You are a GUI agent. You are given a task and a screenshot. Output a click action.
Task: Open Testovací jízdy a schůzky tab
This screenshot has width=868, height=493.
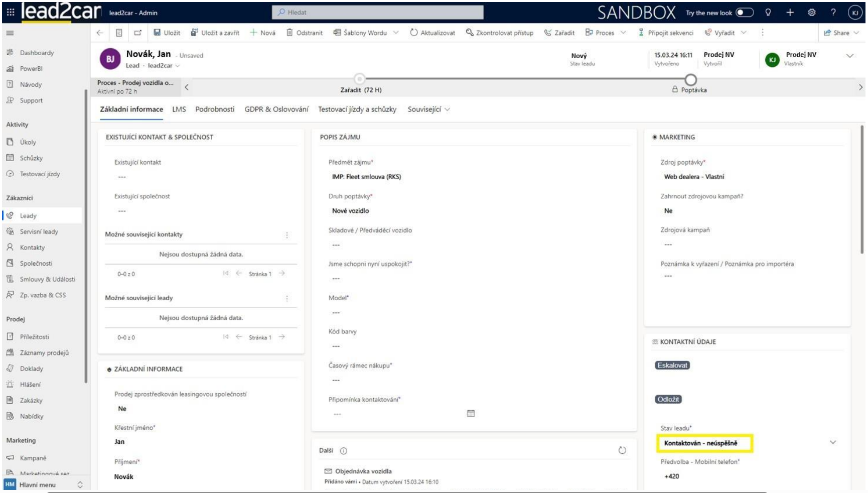(357, 109)
